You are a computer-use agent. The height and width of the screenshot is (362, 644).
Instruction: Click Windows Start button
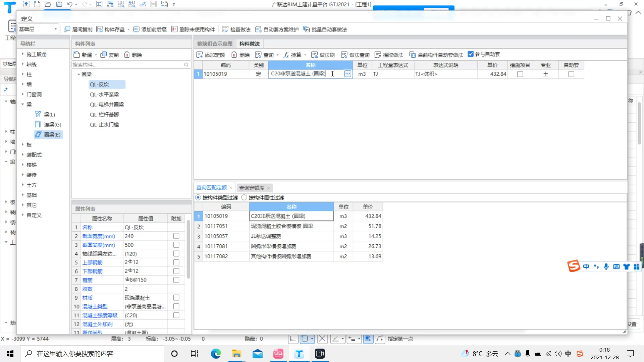(10, 354)
